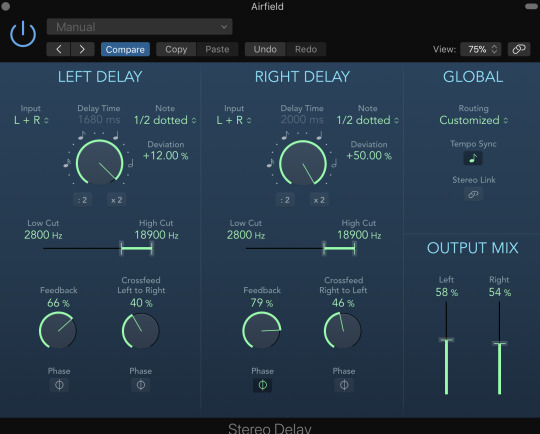This screenshot has height=434, width=540.
Task: Click the Redo button
Action: pos(306,49)
